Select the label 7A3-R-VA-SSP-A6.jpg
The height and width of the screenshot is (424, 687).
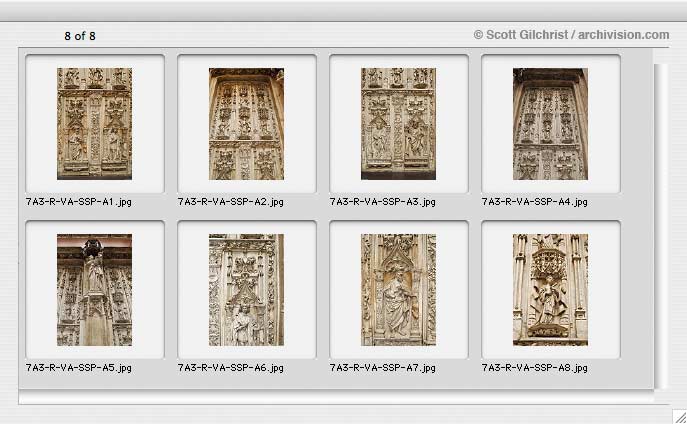pyautogui.click(x=230, y=368)
